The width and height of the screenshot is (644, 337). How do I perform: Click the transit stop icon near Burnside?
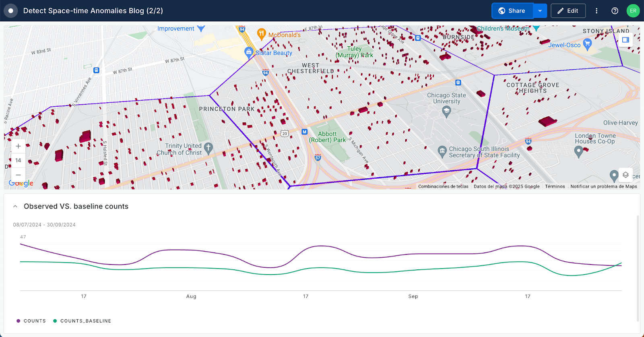(418, 38)
